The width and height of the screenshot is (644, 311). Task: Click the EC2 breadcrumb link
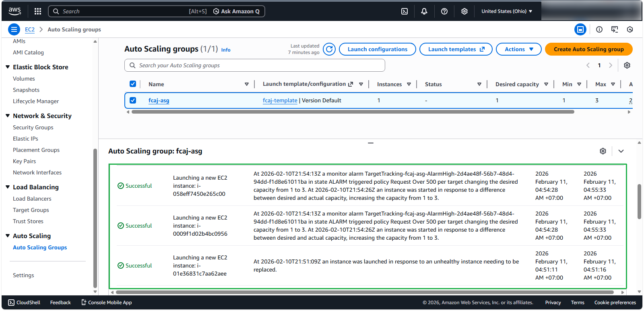pos(30,29)
